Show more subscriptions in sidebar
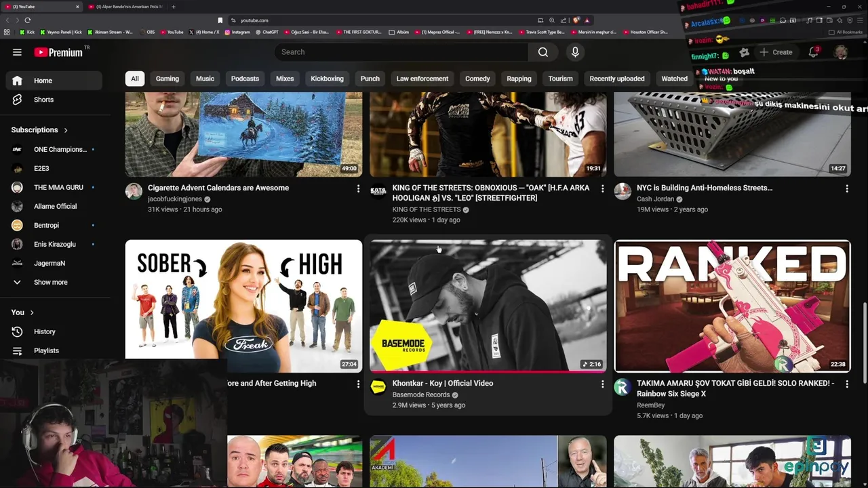Viewport: 868px width, 488px height. point(54,282)
